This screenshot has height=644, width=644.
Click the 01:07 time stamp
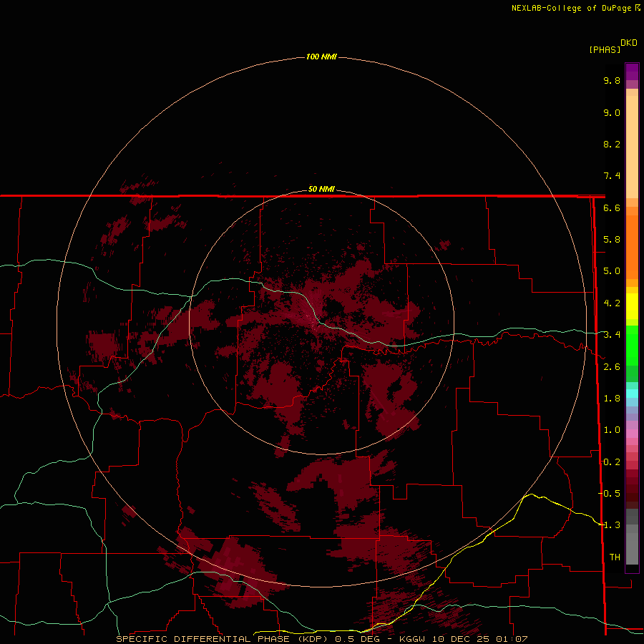click(x=512, y=639)
